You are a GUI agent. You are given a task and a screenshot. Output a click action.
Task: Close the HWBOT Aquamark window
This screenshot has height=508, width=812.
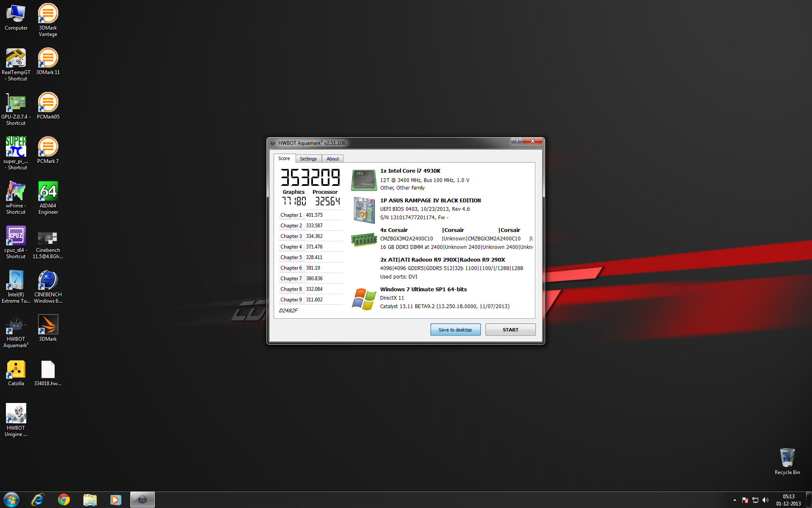[x=532, y=141]
